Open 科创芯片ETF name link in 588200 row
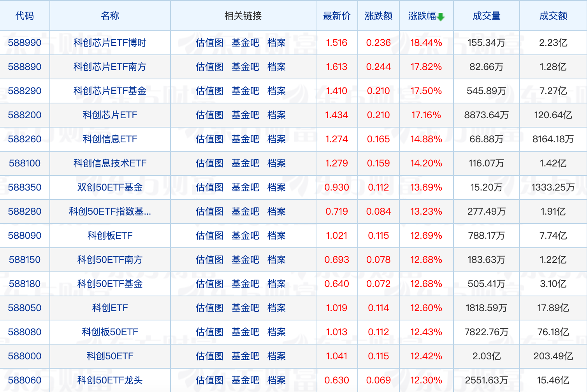This screenshot has height=392, width=587. click(x=110, y=115)
